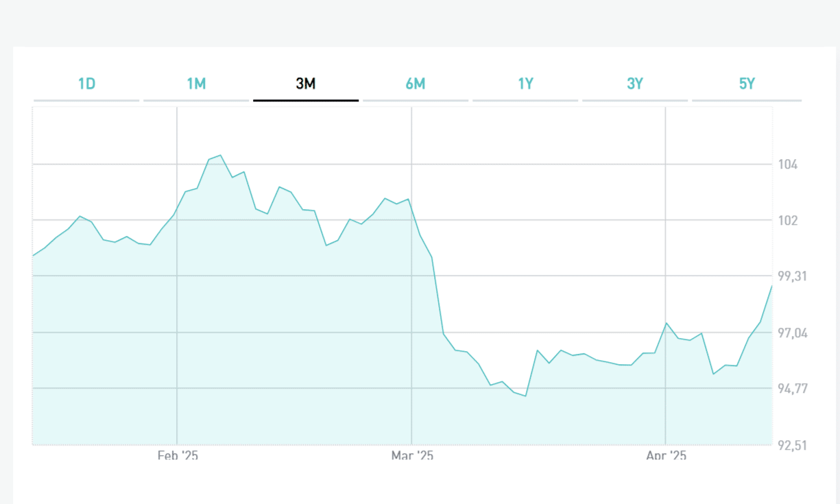Click the first data point at line's left end
This screenshot has height=504, width=840.
pos(34,256)
